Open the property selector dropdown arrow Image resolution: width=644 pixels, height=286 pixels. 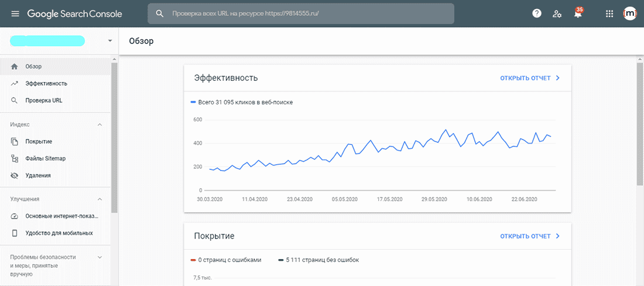[109, 41]
